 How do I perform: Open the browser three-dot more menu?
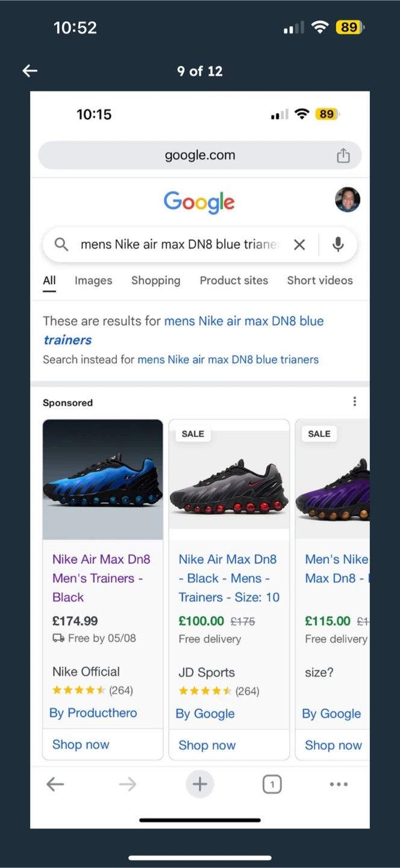coord(339,784)
